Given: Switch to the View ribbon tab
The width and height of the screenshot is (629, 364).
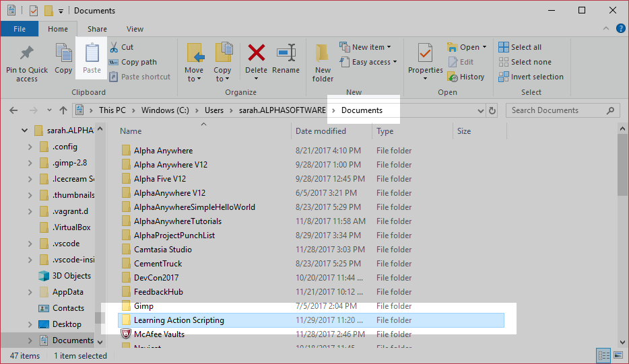Looking at the screenshot, I should 135,29.
